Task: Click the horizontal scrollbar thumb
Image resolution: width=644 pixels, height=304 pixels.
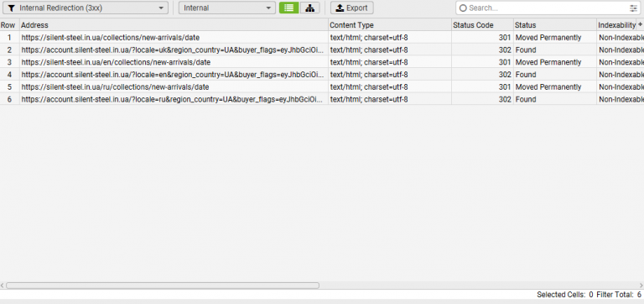Action: point(162,285)
